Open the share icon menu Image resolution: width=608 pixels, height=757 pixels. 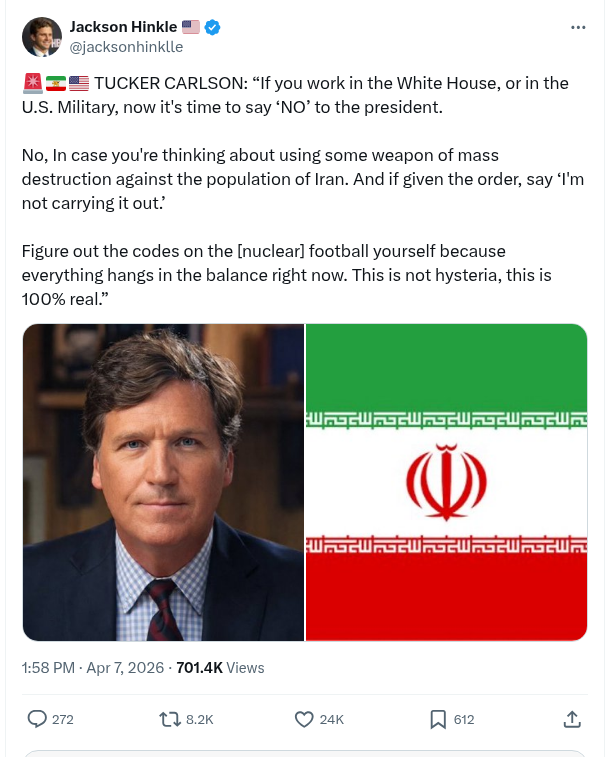coord(572,718)
